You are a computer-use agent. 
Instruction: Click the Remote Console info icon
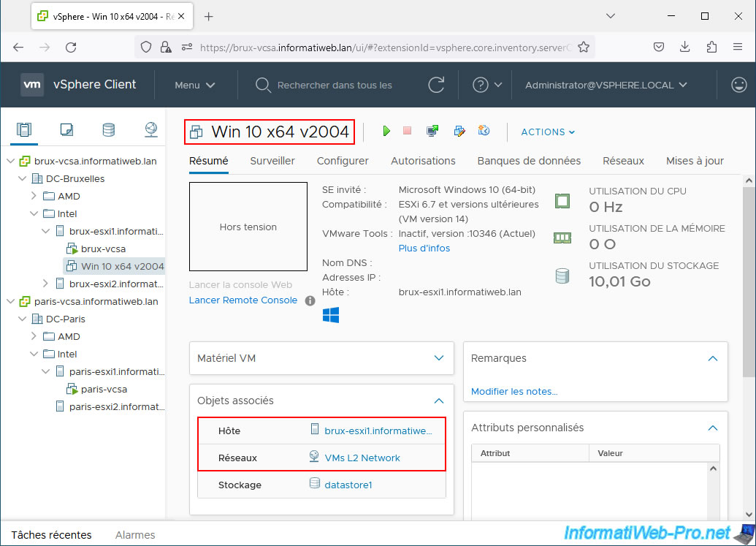(x=310, y=300)
